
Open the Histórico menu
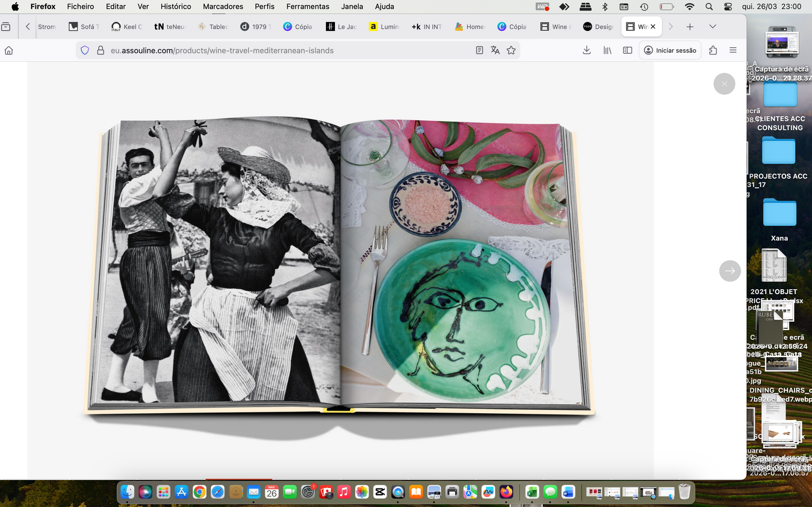(x=176, y=6)
